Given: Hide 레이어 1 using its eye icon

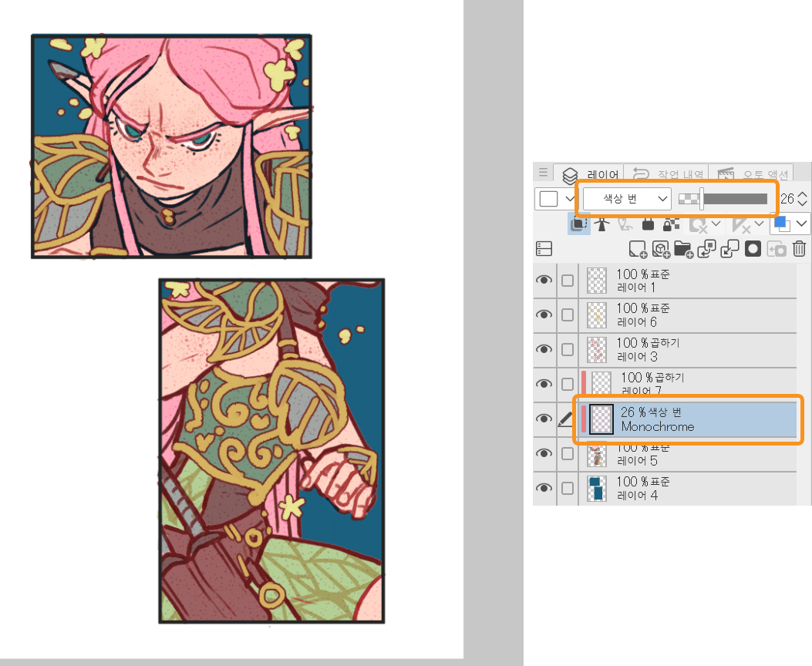Looking at the screenshot, I should [x=544, y=281].
